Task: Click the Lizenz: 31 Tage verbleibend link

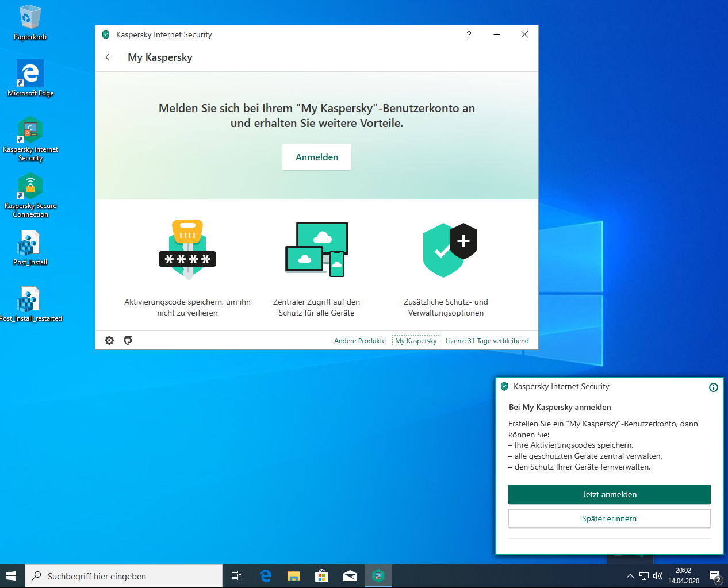Action: click(x=487, y=341)
